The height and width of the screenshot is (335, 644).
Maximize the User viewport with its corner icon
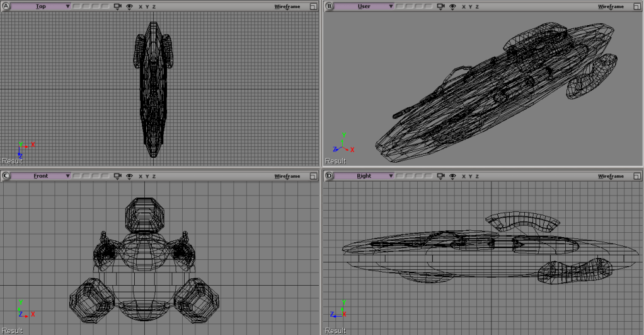coord(636,6)
